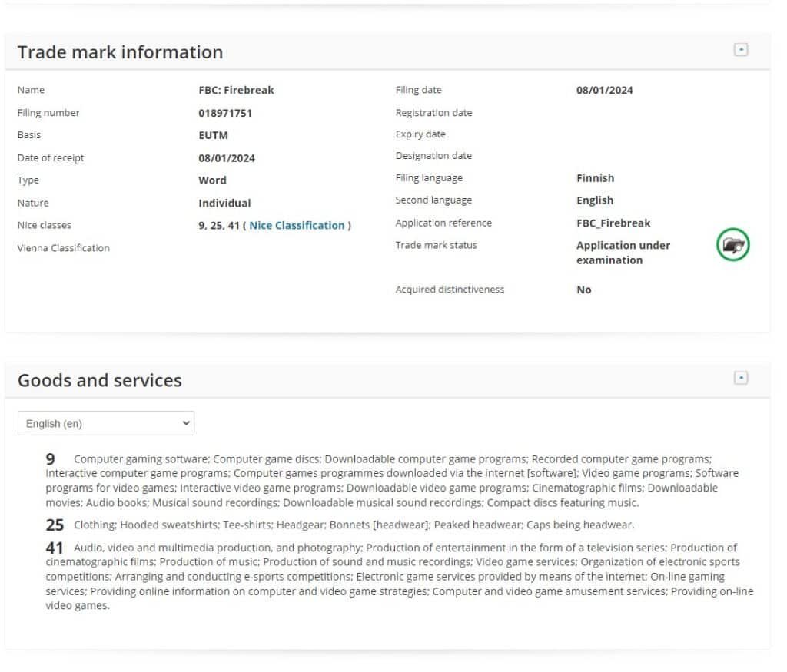The image size is (787, 672).
Task: Click the EUTM basis value
Action: pos(213,135)
